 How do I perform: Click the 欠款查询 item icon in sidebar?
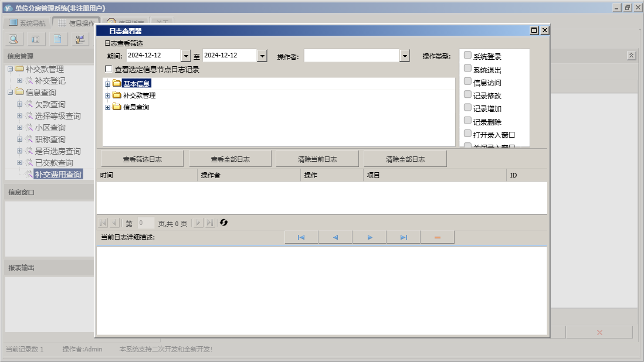click(x=29, y=104)
